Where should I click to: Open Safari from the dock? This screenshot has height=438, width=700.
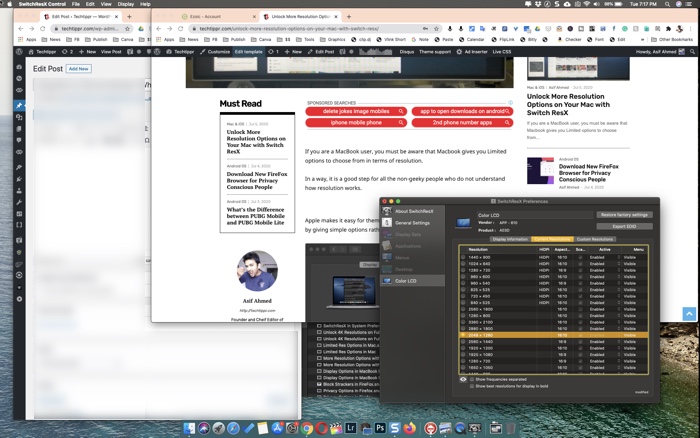233,428
